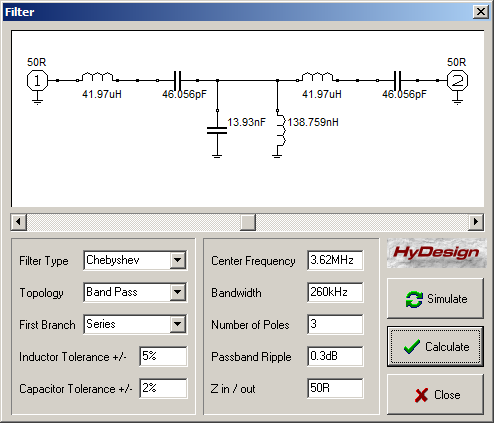
Task: Expand the Topology dropdown arrow
Action: 177,292
